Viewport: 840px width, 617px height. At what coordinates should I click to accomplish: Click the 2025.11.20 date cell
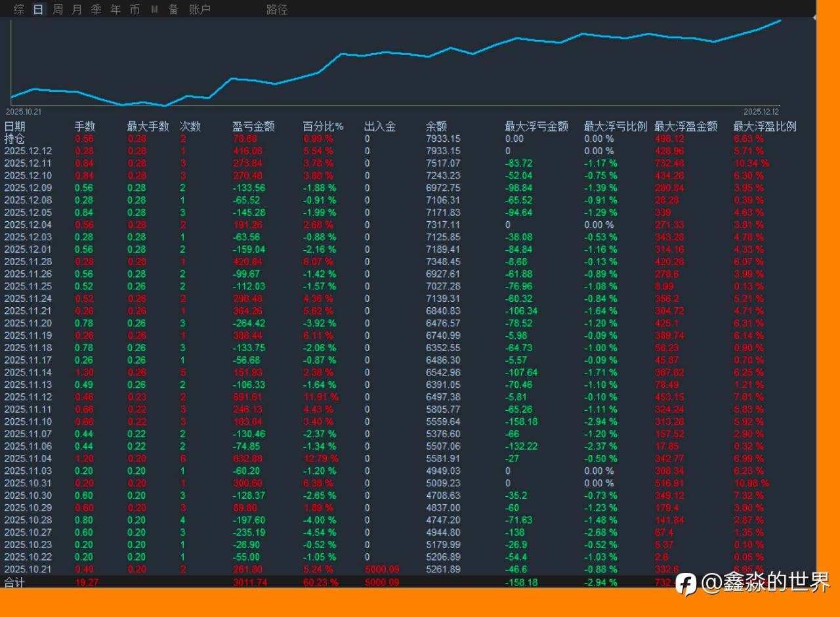pos(28,323)
